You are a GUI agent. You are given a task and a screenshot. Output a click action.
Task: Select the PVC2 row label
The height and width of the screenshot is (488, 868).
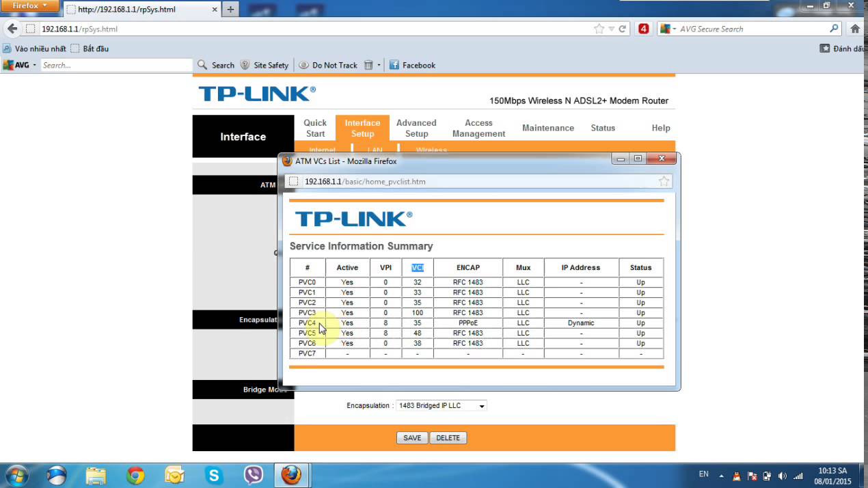(x=308, y=303)
